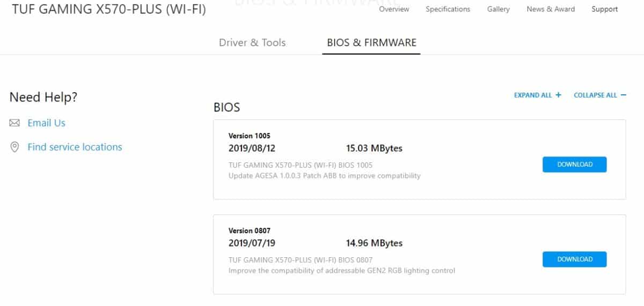Download BIOS version 0807
Viewport: 644px width, 306px height.
coord(574,259)
